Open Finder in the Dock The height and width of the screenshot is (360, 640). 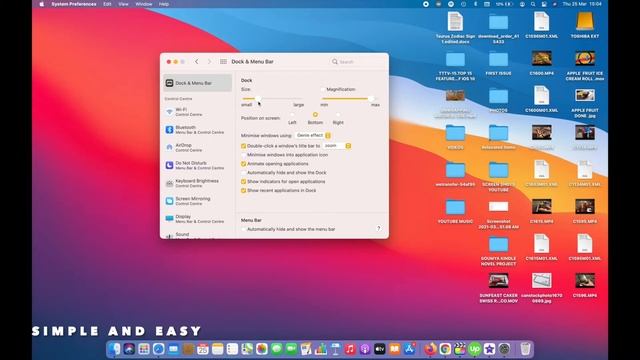point(115,349)
